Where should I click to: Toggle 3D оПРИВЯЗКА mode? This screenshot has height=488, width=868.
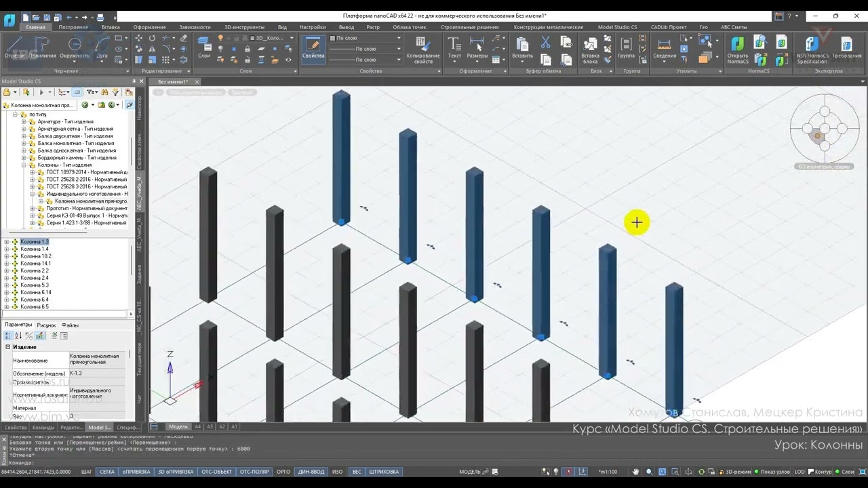tap(176, 472)
